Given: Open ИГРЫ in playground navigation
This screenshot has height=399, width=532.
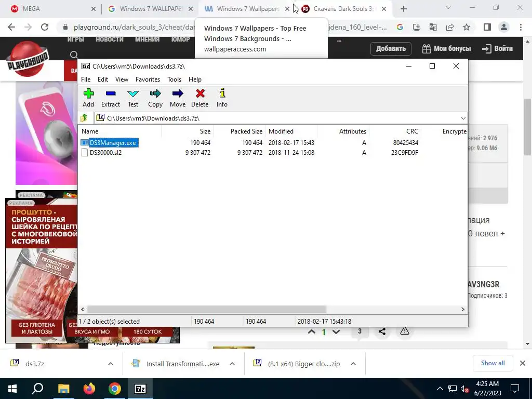Looking at the screenshot, I should tap(76, 39).
